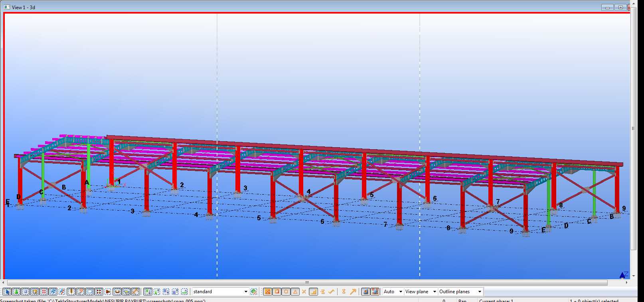Click the Snap to center points icon

coord(286,292)
